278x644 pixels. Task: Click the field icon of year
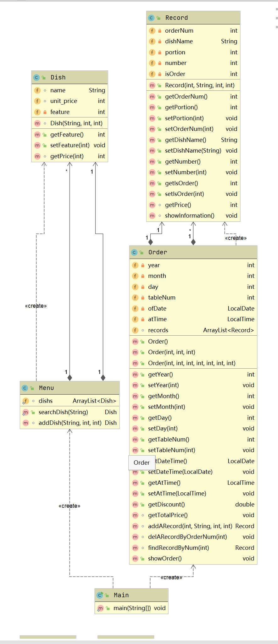tap(135, 265)
